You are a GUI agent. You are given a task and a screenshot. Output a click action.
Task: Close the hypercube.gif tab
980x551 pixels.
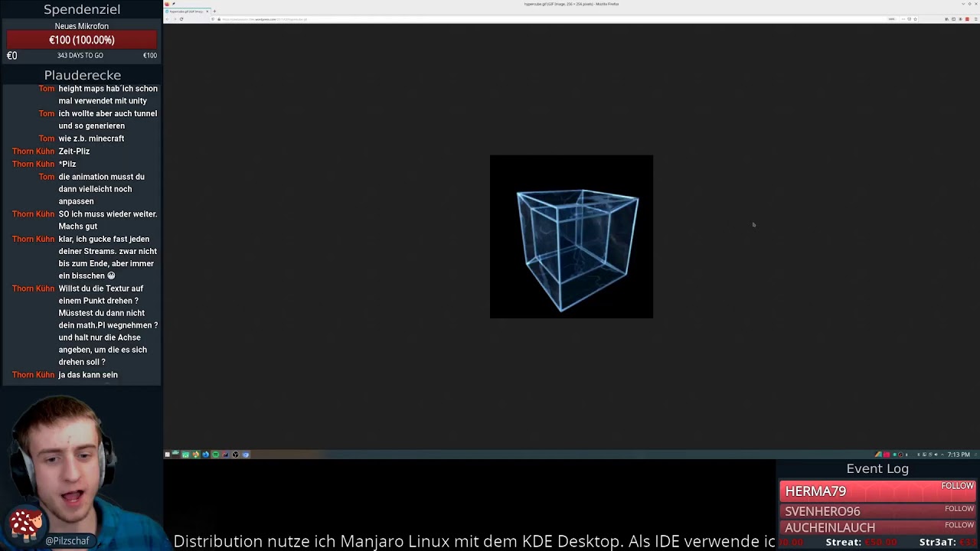click(207, 11)
